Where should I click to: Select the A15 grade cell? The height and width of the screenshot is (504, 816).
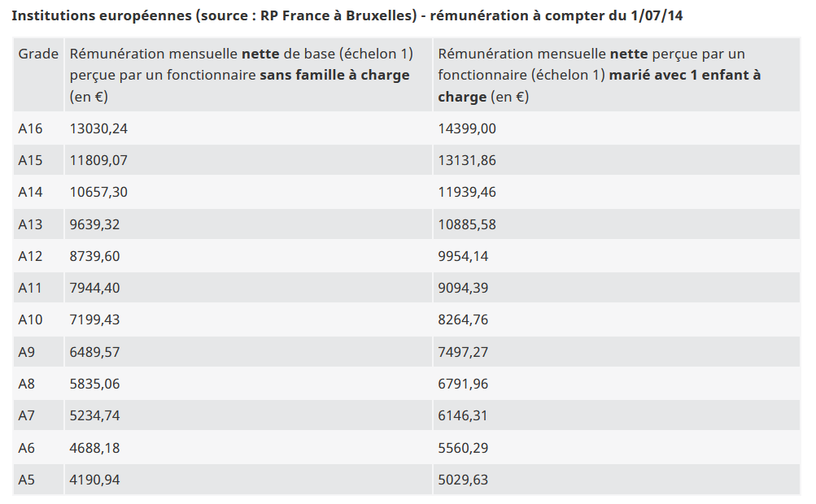point(31,160)
